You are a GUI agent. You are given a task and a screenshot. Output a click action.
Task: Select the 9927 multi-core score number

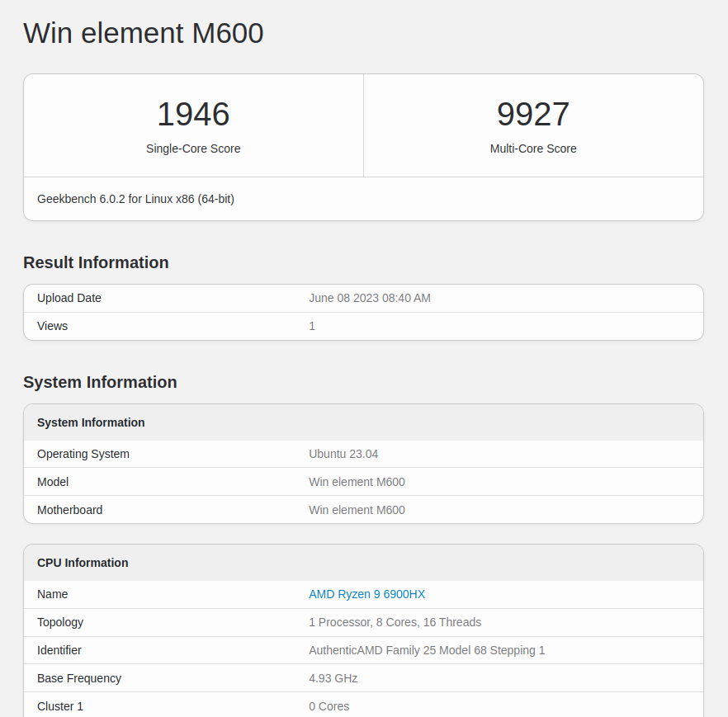(x=533, y=114)
